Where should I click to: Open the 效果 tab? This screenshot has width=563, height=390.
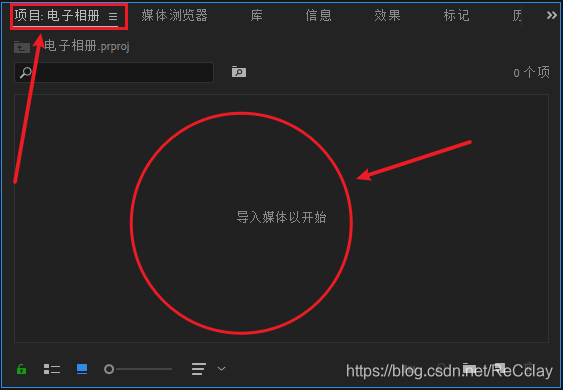pos(387,16)
